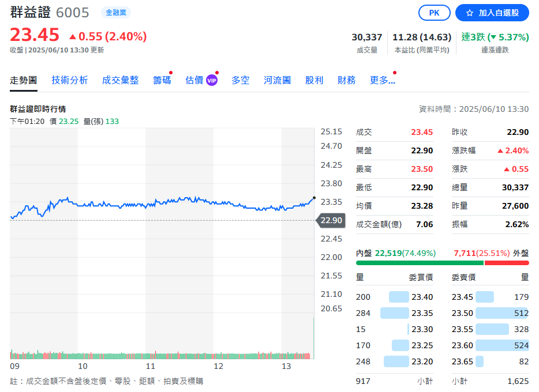
Task: Click the bid 小計 total 917
Action: pyautogui.click(x=363, y=381)
